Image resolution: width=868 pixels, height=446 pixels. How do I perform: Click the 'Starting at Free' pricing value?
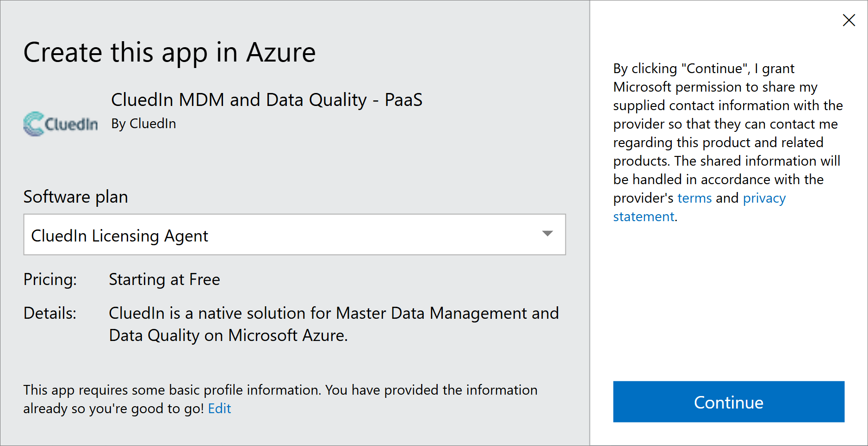coord(164,279)
